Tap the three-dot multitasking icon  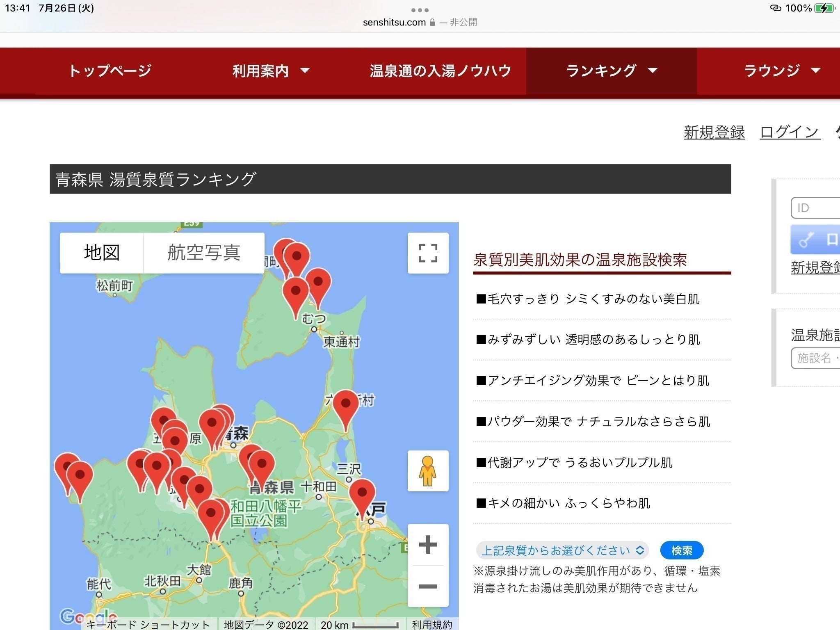point(420,10)
